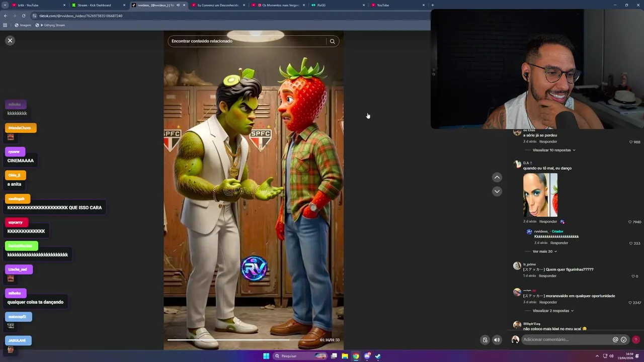Image resolution: width=644 pixels, height=362 pixels.
Task: Reply to 'a série já se perdeu' comment
Action: tap(548, 142)
